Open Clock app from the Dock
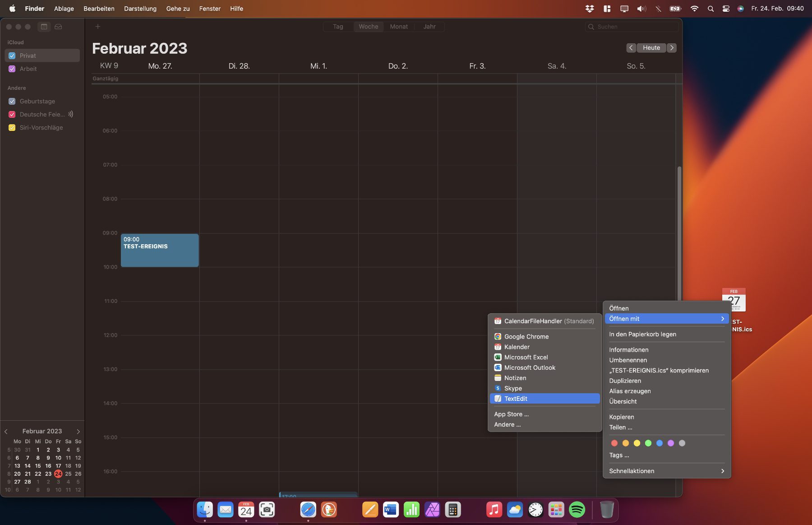 (535, 510)
